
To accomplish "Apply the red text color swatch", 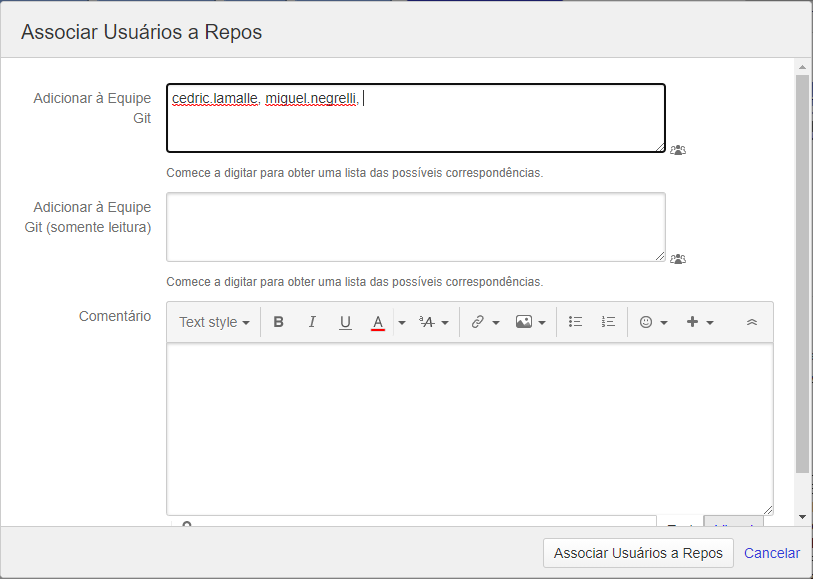I will click(378, 322).
